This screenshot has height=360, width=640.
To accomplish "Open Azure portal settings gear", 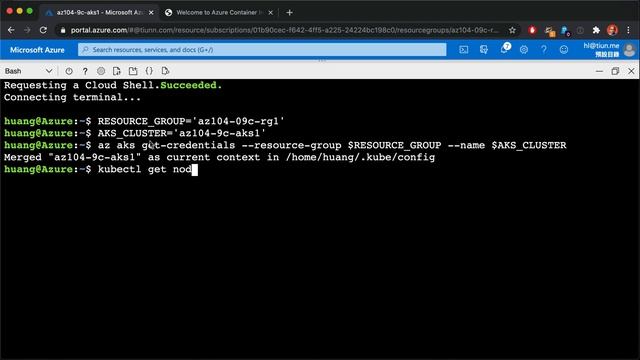I will tap(524, 50).
